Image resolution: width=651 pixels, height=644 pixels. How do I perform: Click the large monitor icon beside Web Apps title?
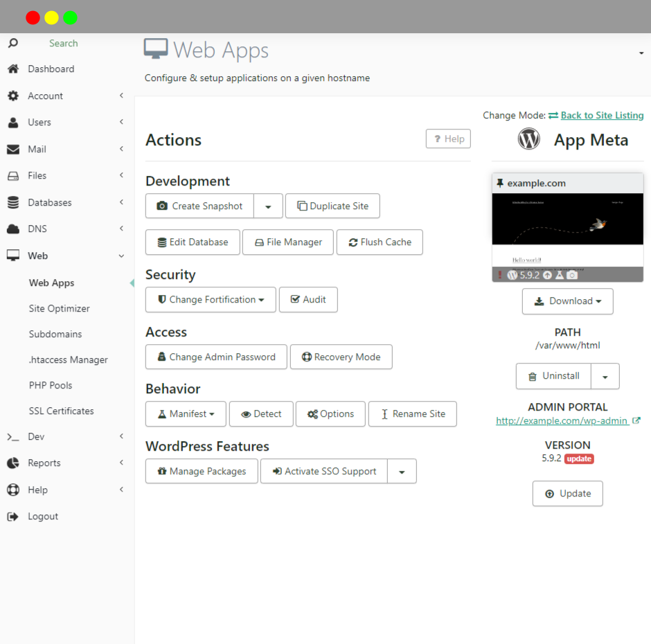pos(156,48)
